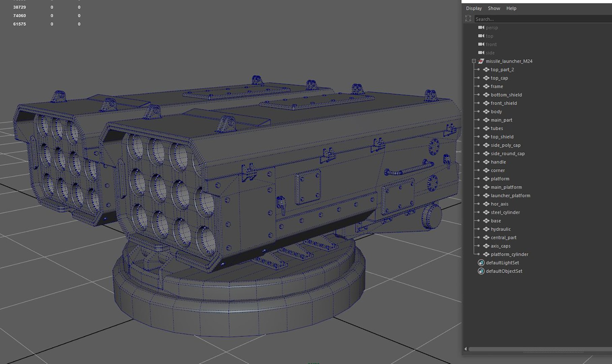Screen dimensions: 612x364
Task: Click the top_cap mesh icon
Action: (x=486, y=78)
